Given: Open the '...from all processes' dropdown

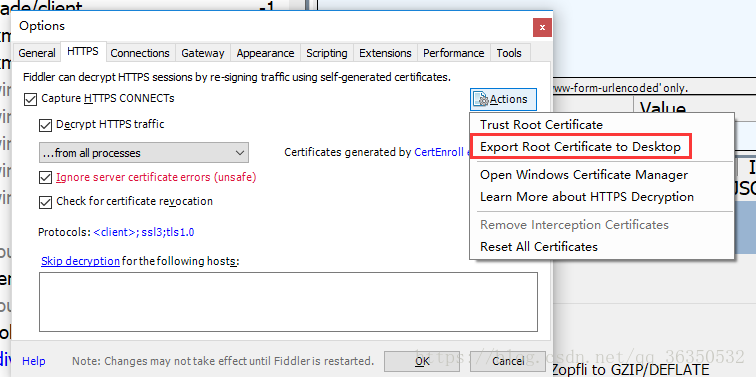Looking at the screenshot, I should pyautogui.click(x=144, y=153).
